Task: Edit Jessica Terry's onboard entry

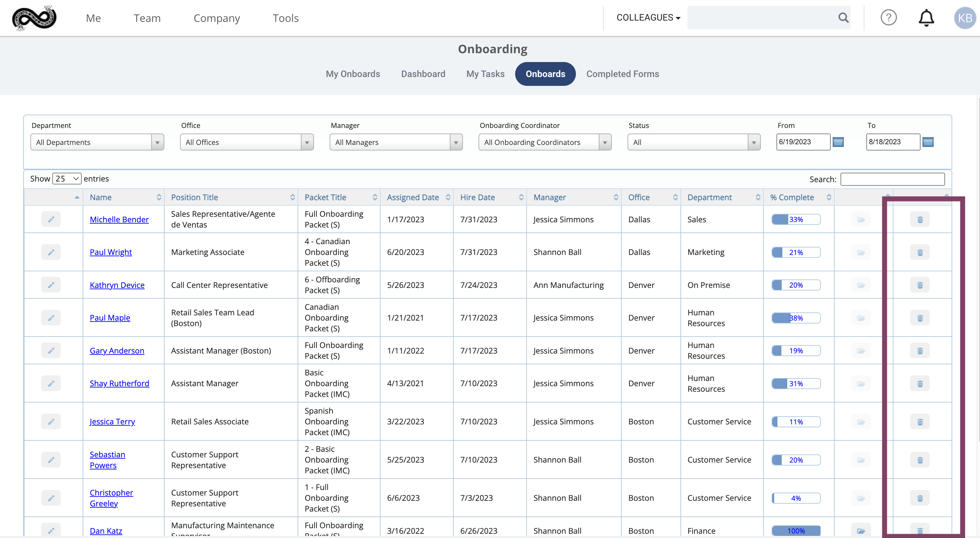Action: point(51,422)
